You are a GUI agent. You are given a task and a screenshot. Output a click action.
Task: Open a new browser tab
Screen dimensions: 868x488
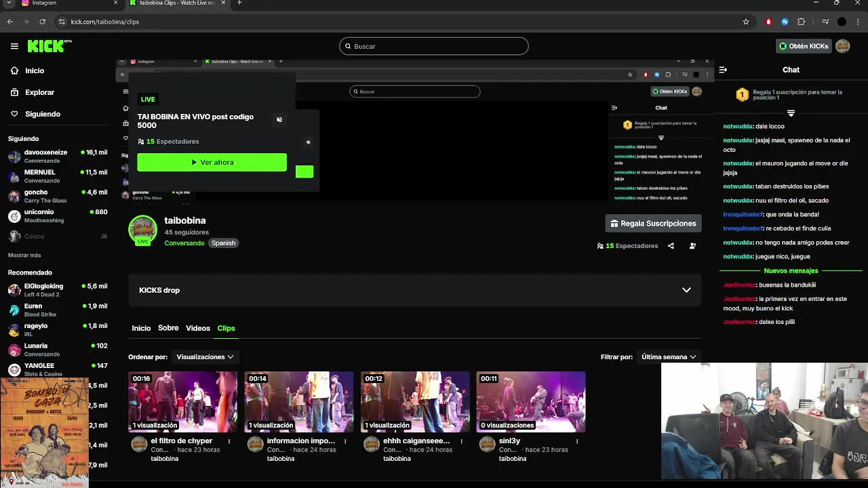point(239,3)
